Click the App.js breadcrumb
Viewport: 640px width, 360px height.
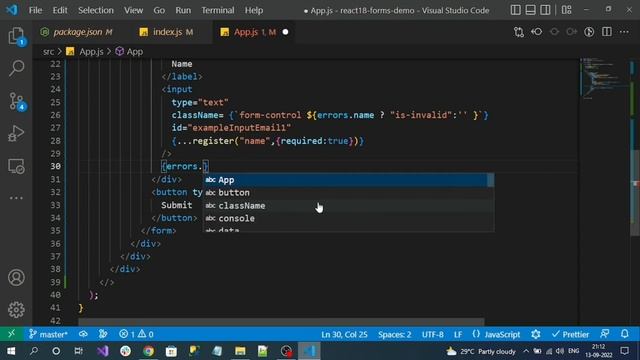pos(91,52)
